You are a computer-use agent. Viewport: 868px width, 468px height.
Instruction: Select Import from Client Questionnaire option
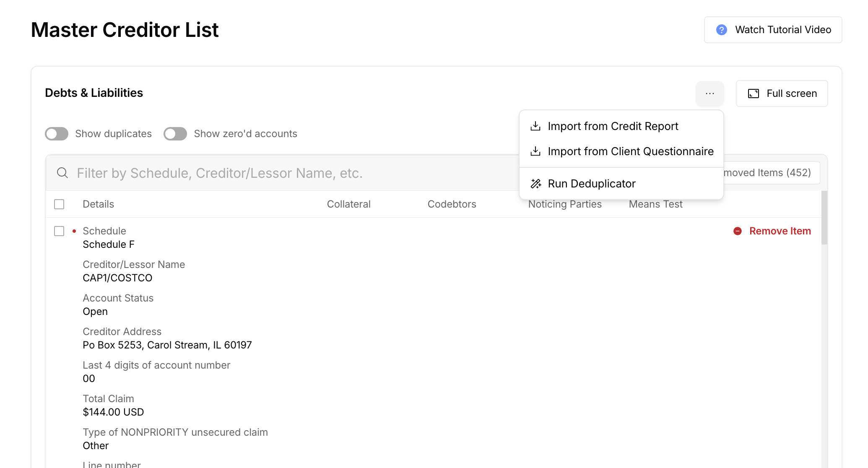630,151
